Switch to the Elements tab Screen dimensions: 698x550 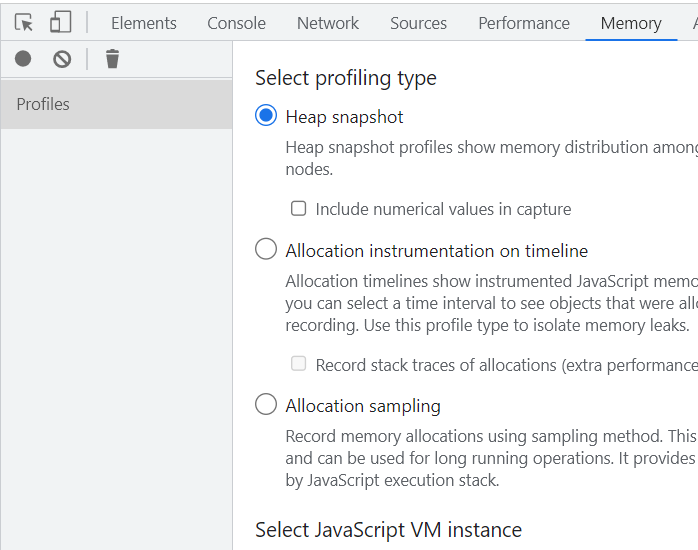click(143, 23)
